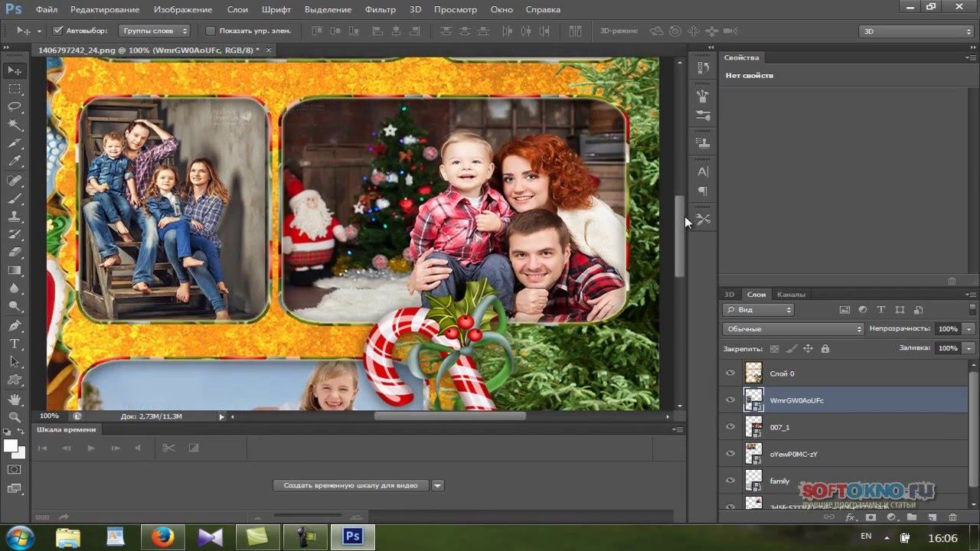Image resolution: width=980 pixels, height=551 pixels.
Task: Click Создать временную шкалу для видео button
Action: click(x=351, y=485)
